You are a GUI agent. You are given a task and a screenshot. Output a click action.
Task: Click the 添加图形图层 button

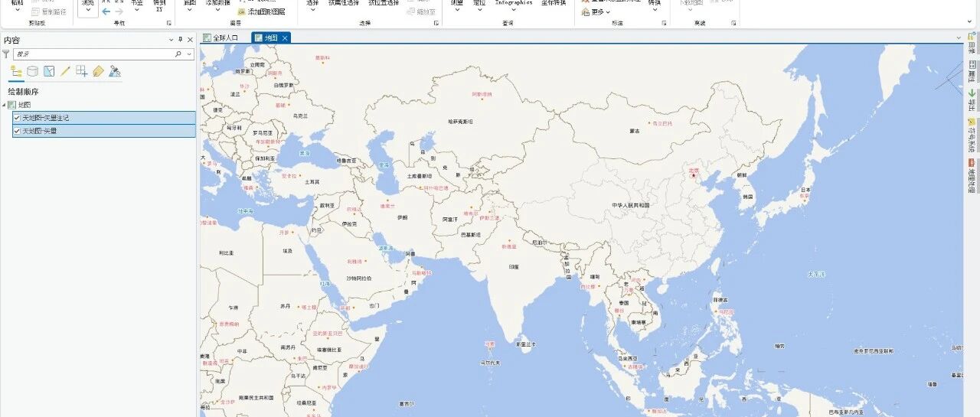tap(262, 11)
